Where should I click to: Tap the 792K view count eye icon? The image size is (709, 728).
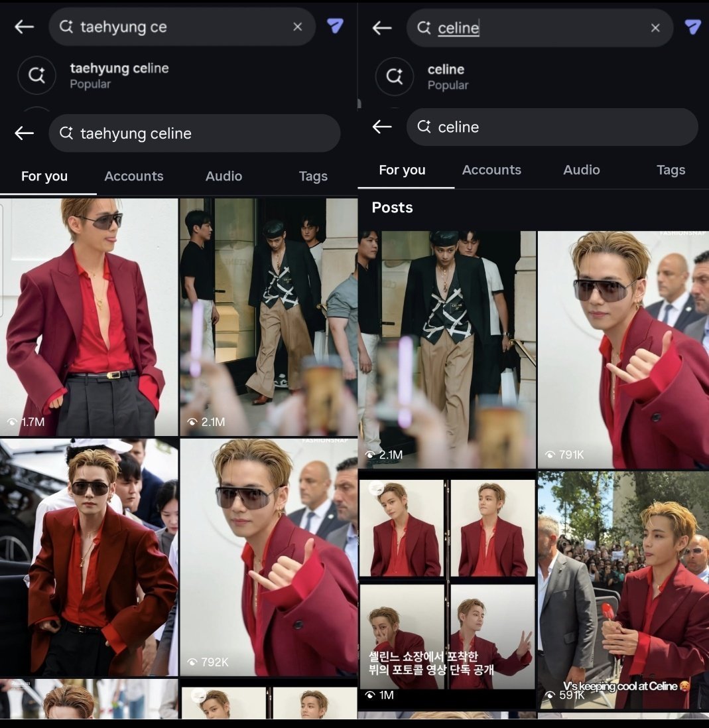point(192,662)
